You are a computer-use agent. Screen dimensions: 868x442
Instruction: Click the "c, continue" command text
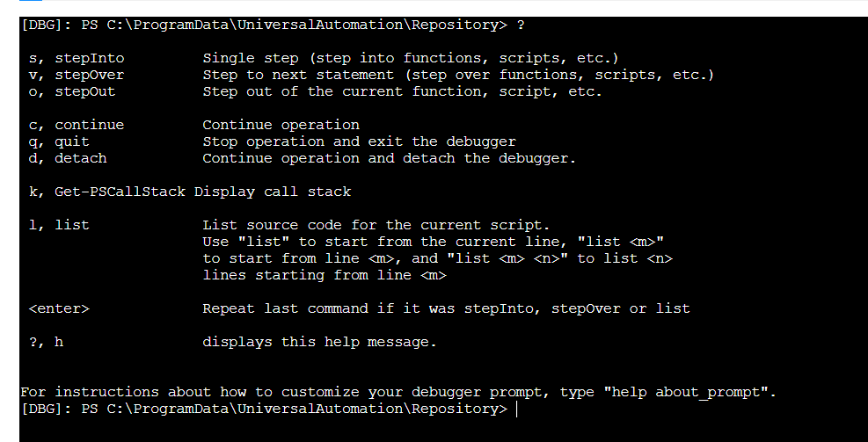77,125
